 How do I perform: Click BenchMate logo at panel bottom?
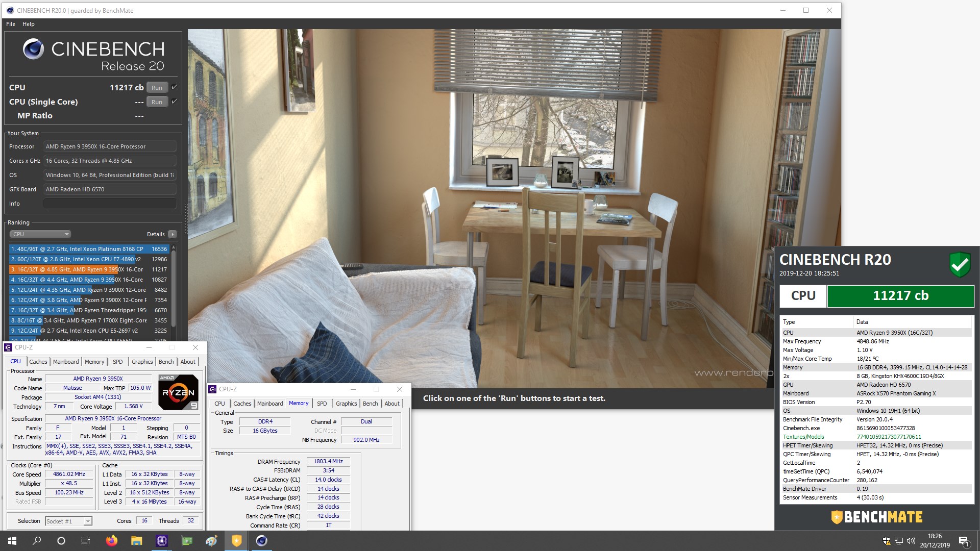877,517
